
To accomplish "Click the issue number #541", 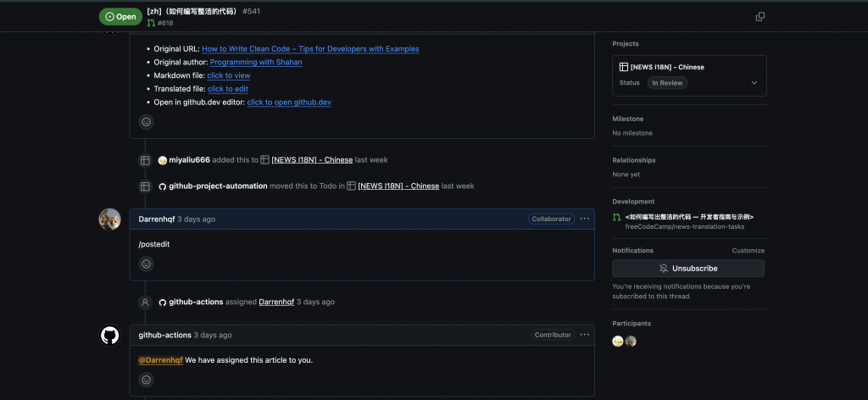I will click(x=251, y=11).
